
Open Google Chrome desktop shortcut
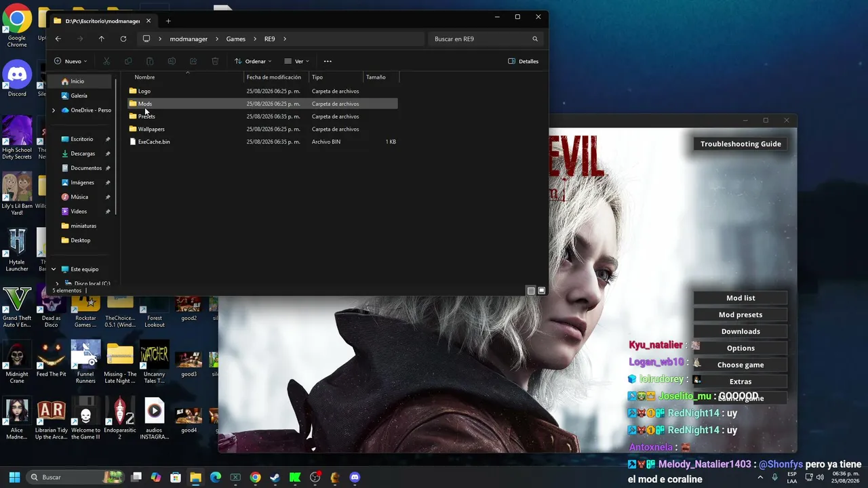coord(17,27)
